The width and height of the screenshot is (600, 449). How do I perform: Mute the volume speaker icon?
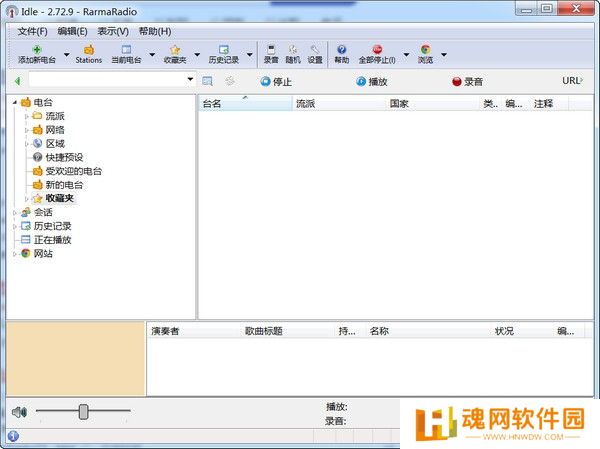(x=20, y=412)
